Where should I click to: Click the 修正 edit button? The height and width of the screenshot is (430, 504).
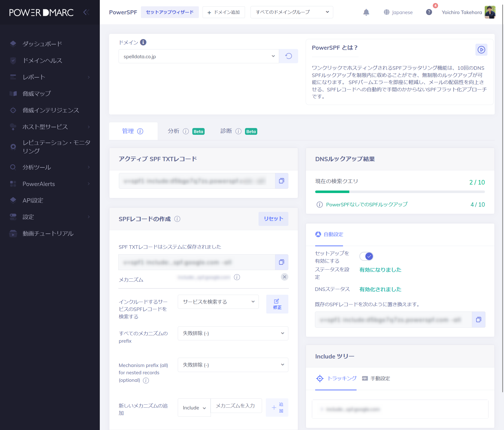(277, 304)
